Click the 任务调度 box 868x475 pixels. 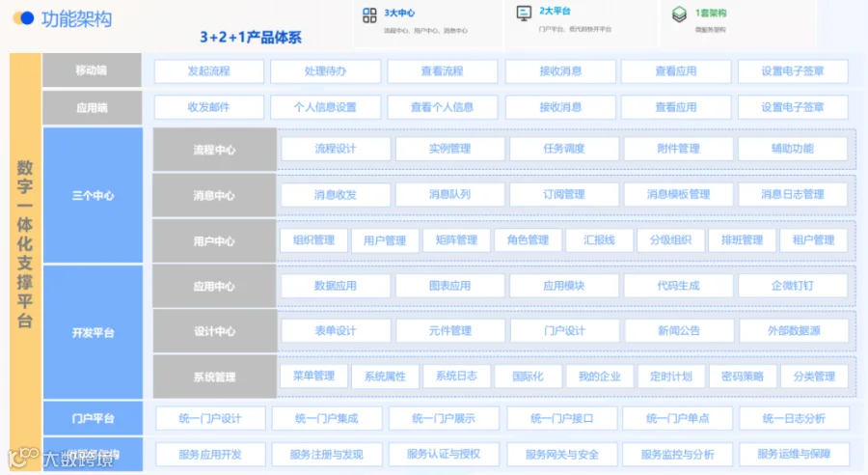(x=564, y=149)
